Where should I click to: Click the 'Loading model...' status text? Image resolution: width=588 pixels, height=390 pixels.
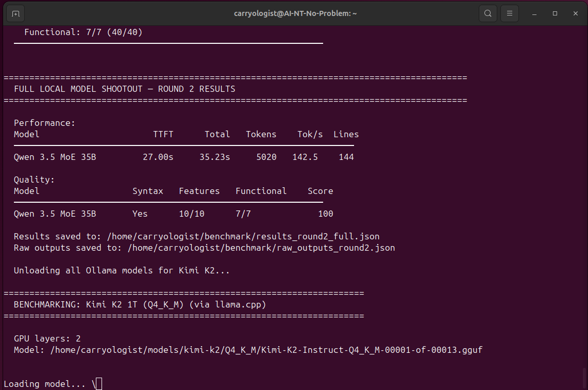(x=45, y=384)
